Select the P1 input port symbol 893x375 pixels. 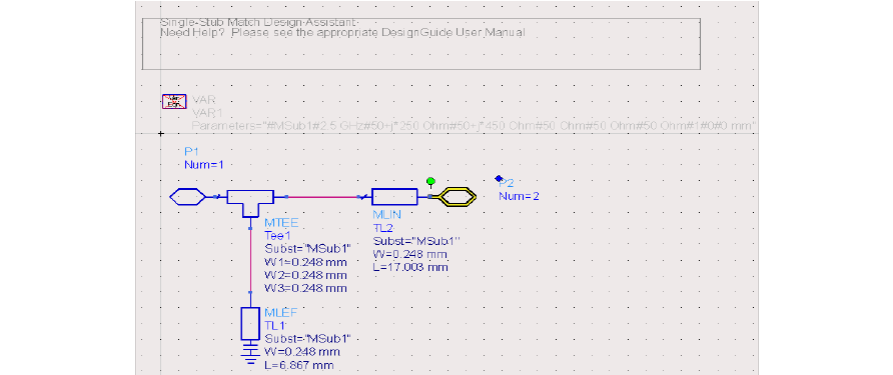point(187,197)
